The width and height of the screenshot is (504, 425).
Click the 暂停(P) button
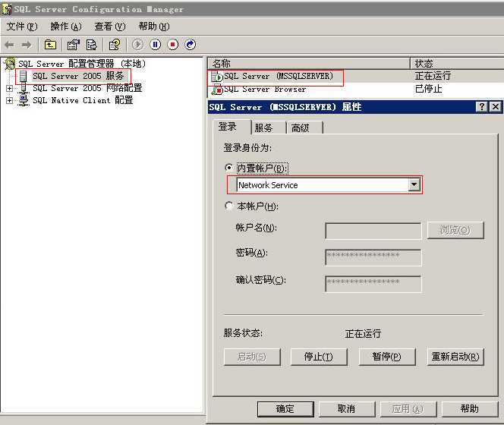point(387,357)
